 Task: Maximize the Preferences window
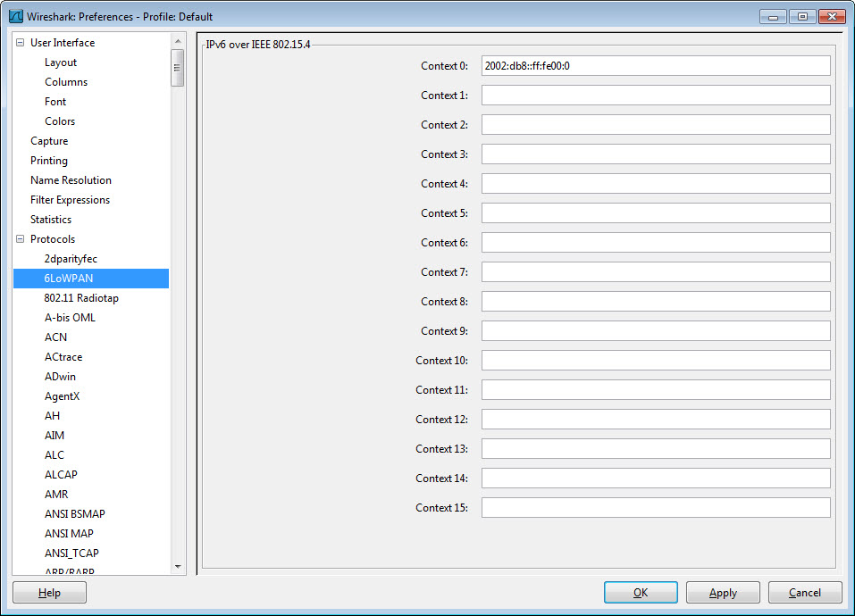pyautogui.click(x=802, y=17)
